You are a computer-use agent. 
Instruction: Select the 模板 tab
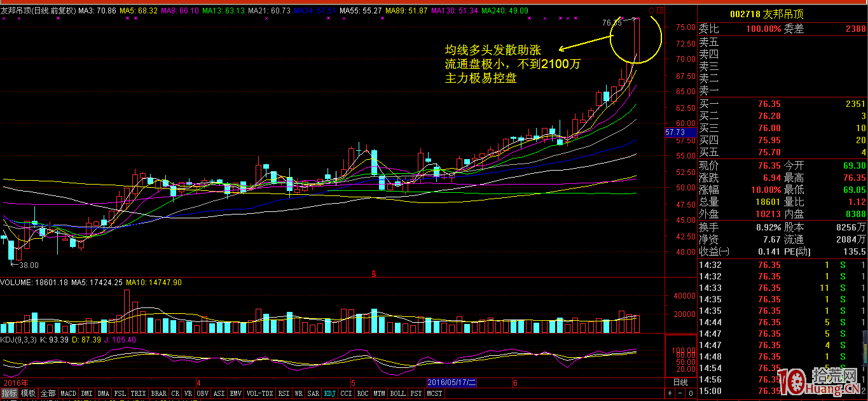[x=28, y=393]
